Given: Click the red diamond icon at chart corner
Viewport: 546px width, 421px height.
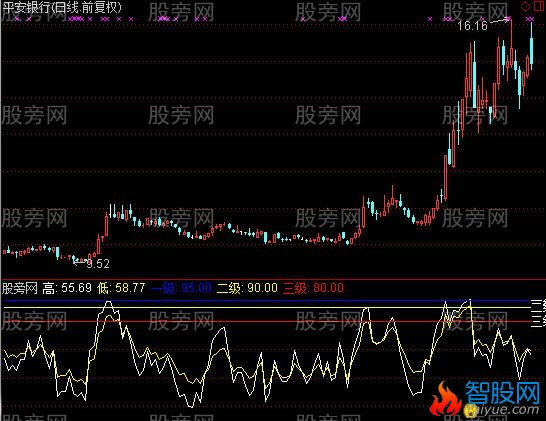Looking at the screenshot, I should pos(525,6).
